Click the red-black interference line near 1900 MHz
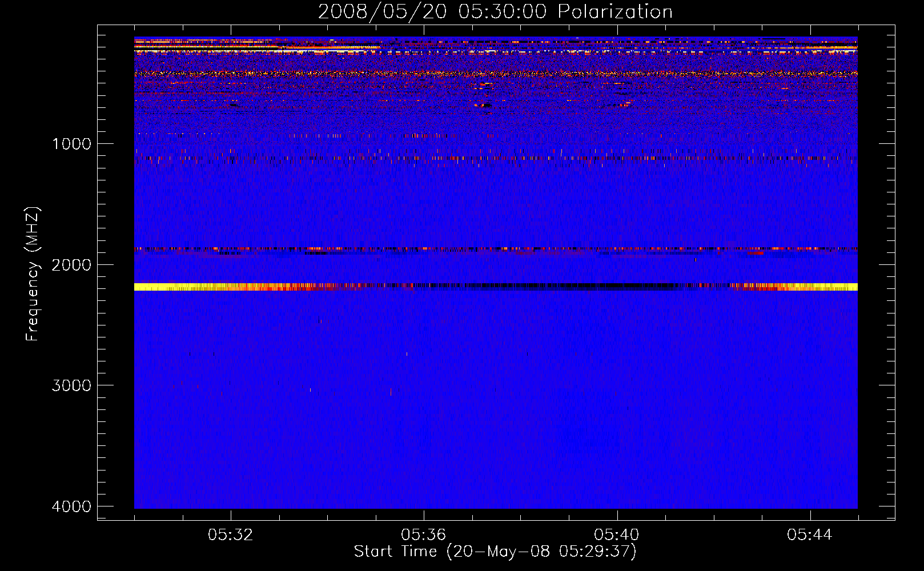This screenshot has height=571, width=924. click(x=496, y=249)
